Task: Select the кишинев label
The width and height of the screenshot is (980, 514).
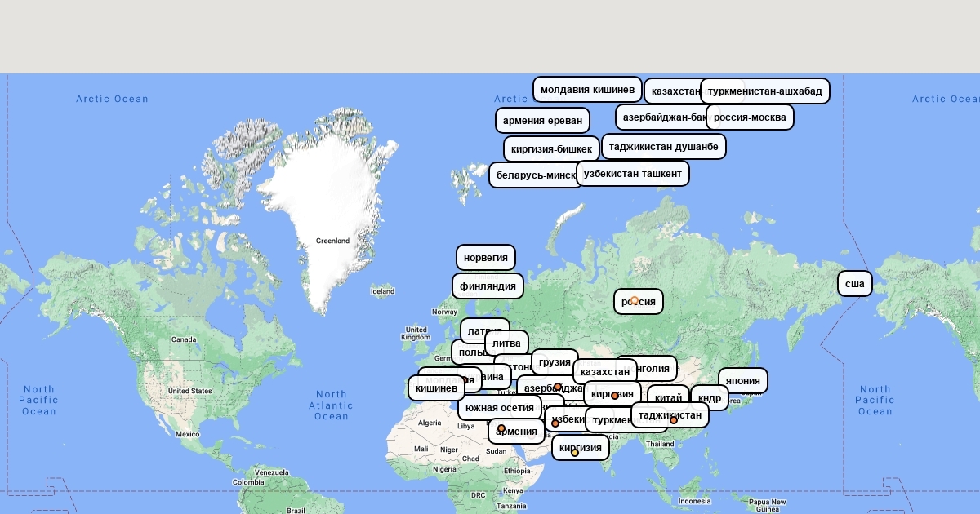Action: (x=437, y=388)
